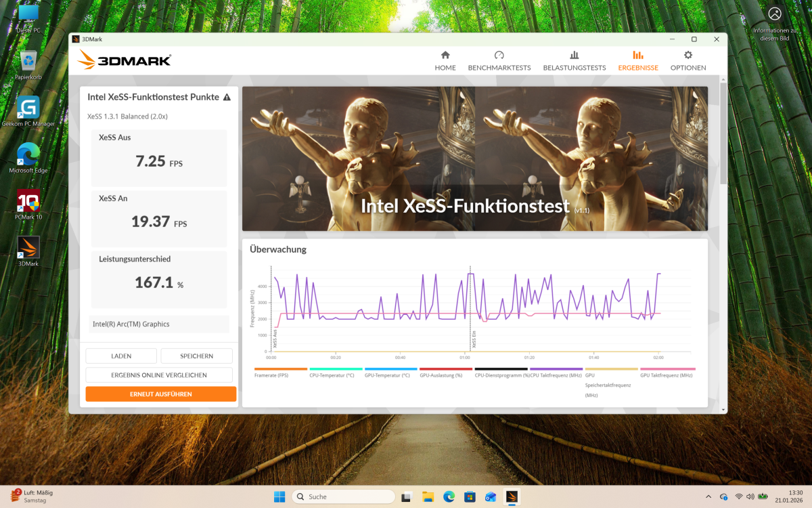Click Ergebnis Online Vergleichen
812x508 pixels.
[x=158, y=375]
